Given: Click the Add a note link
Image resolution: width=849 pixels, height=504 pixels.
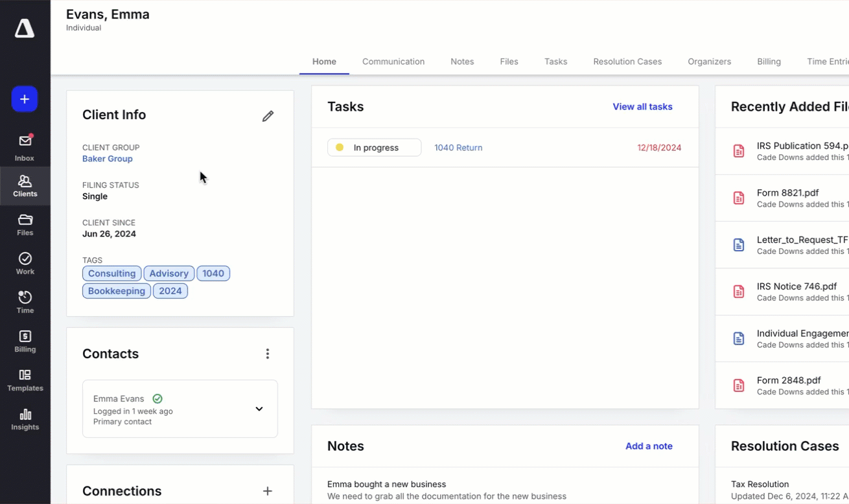Looking at the screenshot, I should tap(649, 446).
